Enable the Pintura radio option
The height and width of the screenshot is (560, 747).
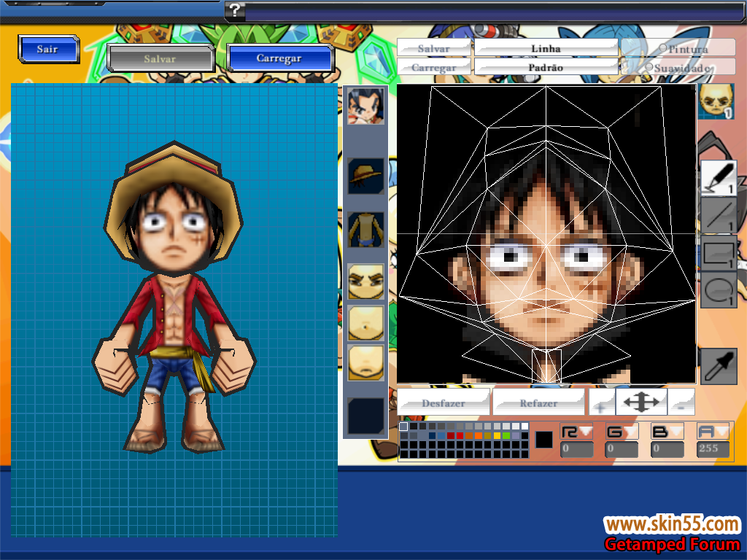point(662,48)
